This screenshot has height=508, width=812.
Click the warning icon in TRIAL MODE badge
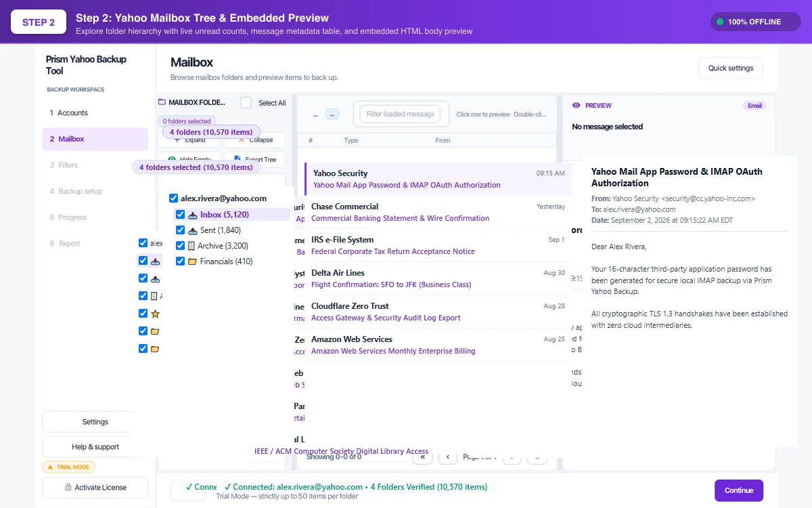pyautogui.click(x=49, y=467)
